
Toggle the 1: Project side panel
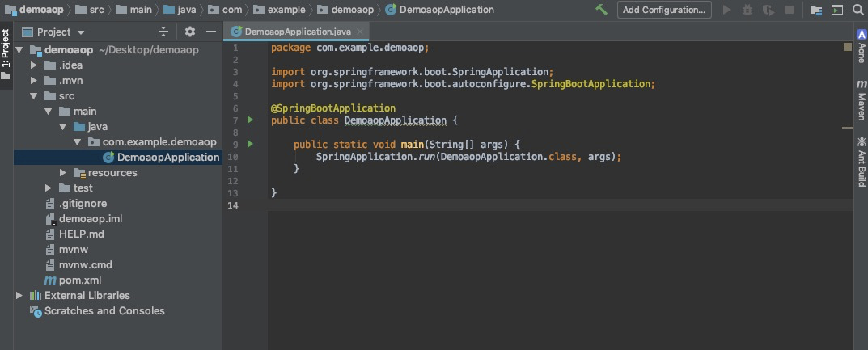point(6,53)
